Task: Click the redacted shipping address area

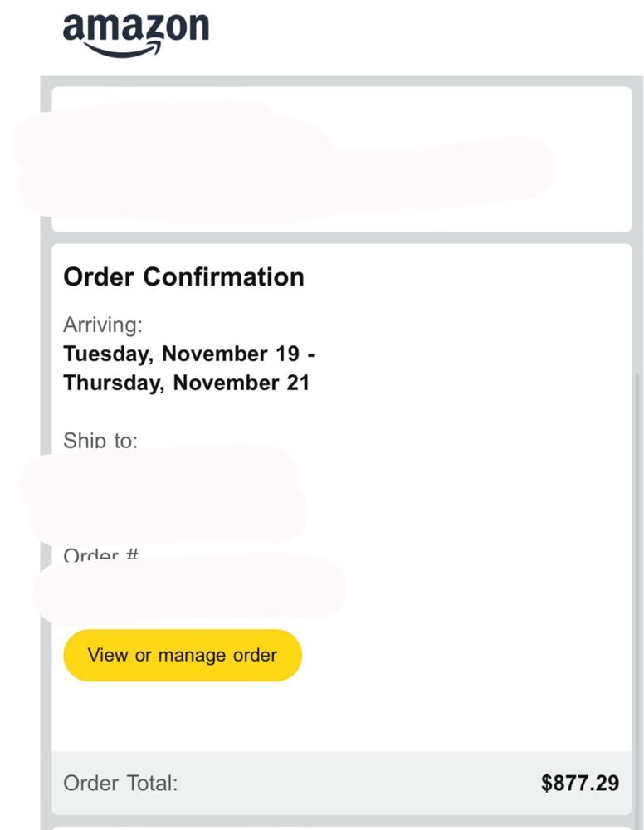Action: [162, 492]
